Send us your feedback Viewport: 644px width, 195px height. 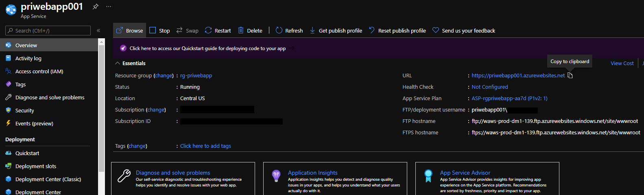click(x=464, y=31)
